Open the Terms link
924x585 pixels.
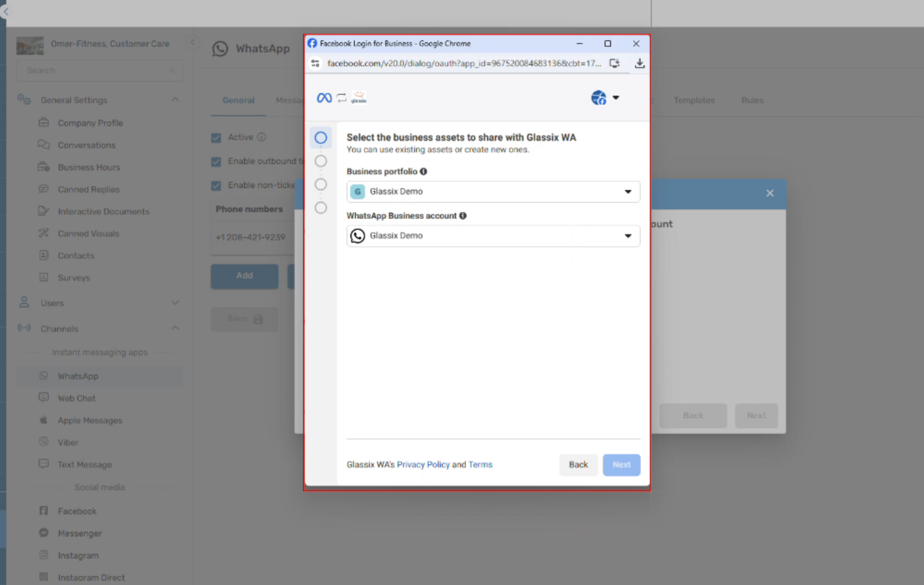coord(480,465)
